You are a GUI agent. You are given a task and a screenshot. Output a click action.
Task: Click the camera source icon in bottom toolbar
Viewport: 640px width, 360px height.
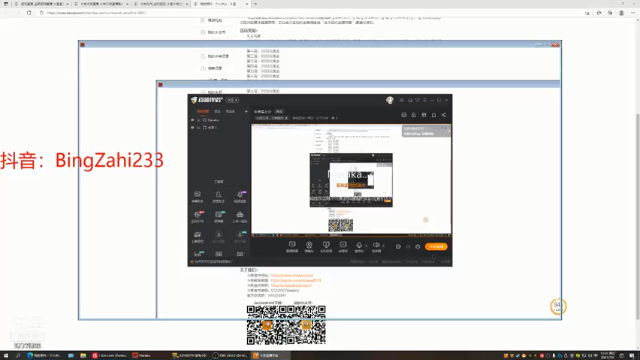tap(309, 245)
